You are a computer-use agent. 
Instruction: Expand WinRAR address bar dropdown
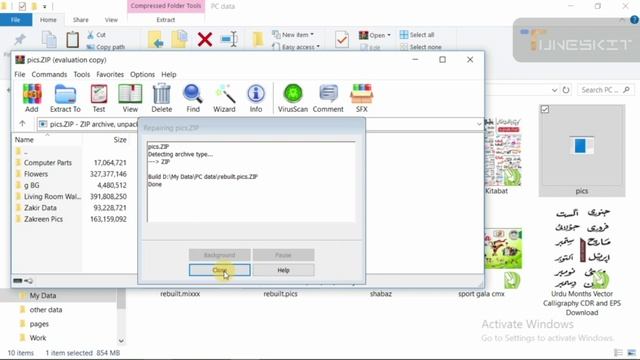pos(479,124)
